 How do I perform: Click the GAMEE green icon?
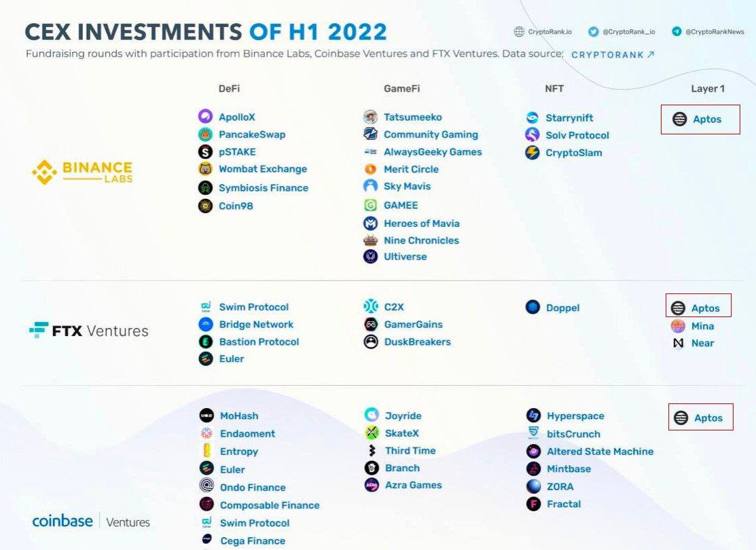pos(370,205)
